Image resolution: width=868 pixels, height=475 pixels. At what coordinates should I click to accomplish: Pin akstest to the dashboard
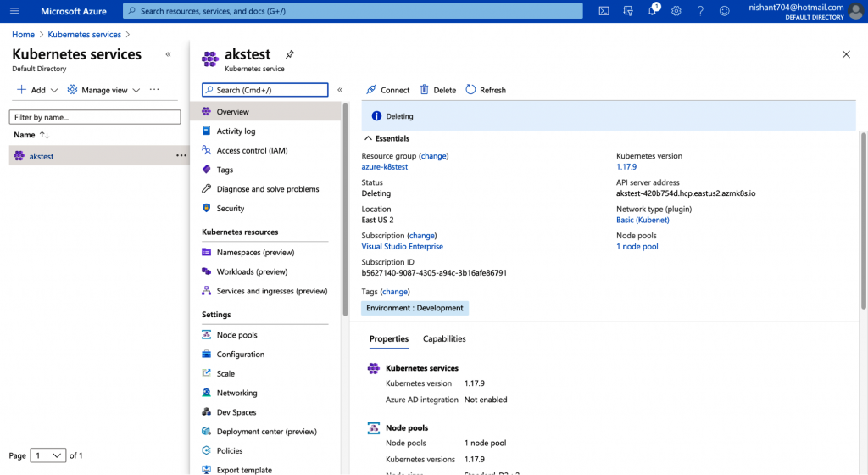pyautogui.click(x=290, y=54)
